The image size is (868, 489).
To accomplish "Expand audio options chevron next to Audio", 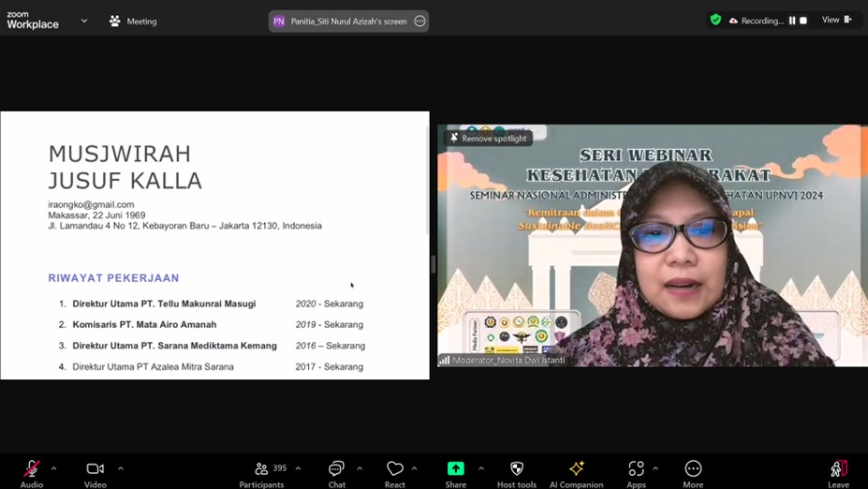I will [53, 468].
